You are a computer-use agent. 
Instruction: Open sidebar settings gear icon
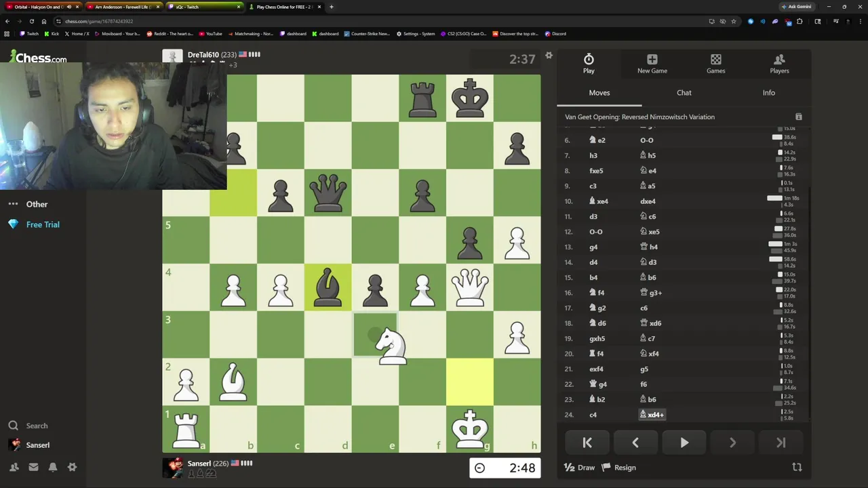tap(72, 467)
